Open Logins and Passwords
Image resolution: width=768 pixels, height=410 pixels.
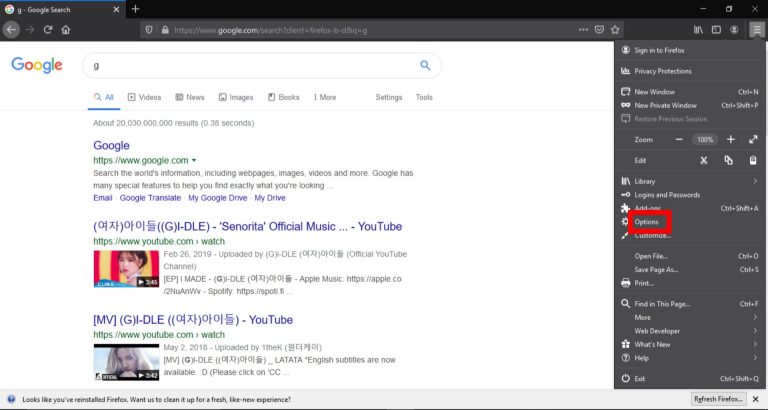coord(690,195)
